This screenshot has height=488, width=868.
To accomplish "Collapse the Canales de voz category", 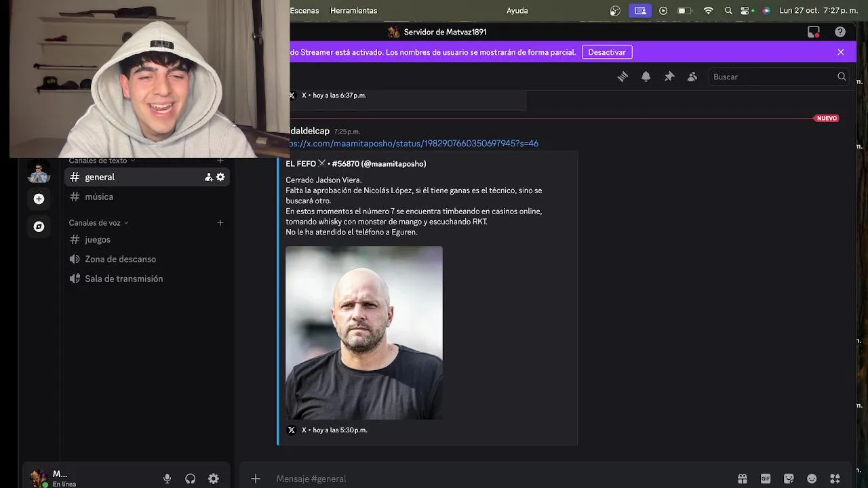I will pyautogui.click(x=98, y=223).
